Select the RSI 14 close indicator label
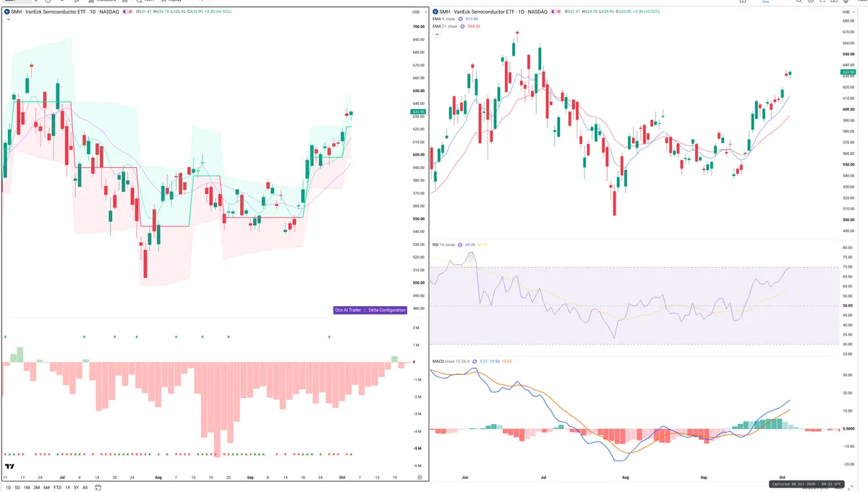 pos(443,245)
